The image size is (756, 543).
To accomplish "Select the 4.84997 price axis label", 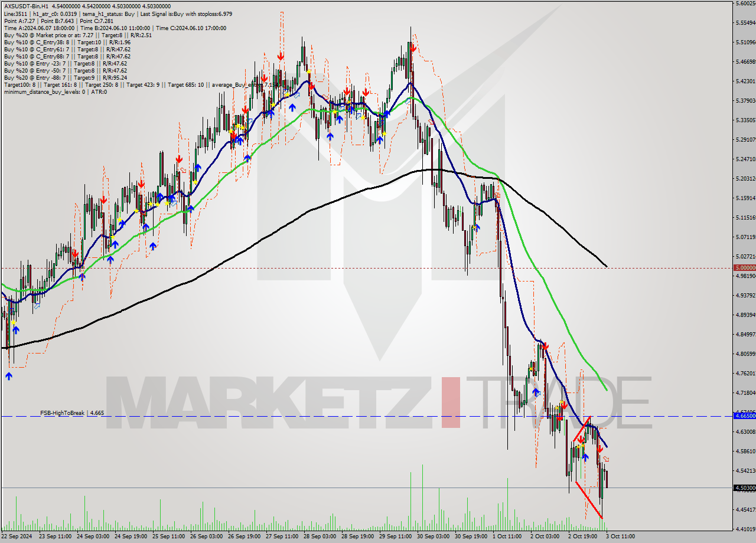I will click(745, 335).
